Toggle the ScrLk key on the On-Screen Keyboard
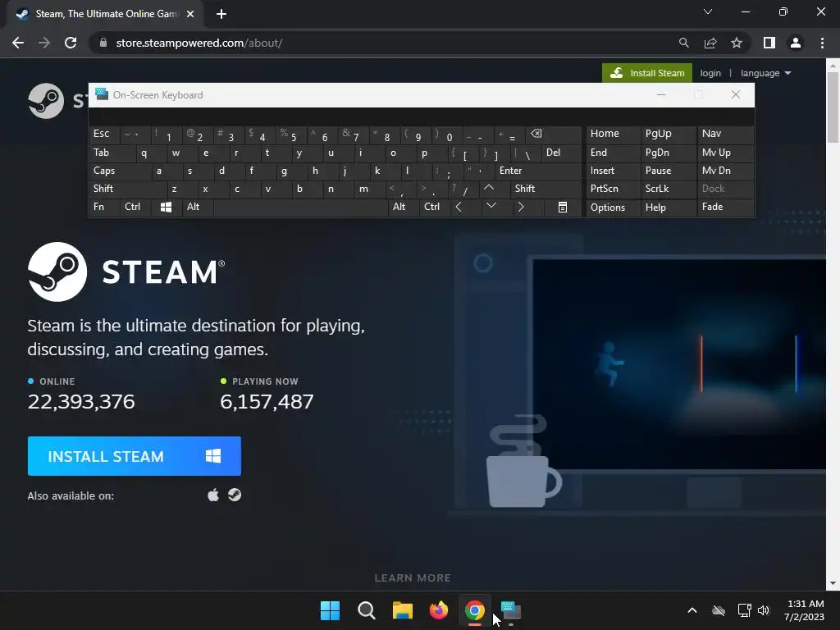Screen dimensions: 840x630 point(668,189)
